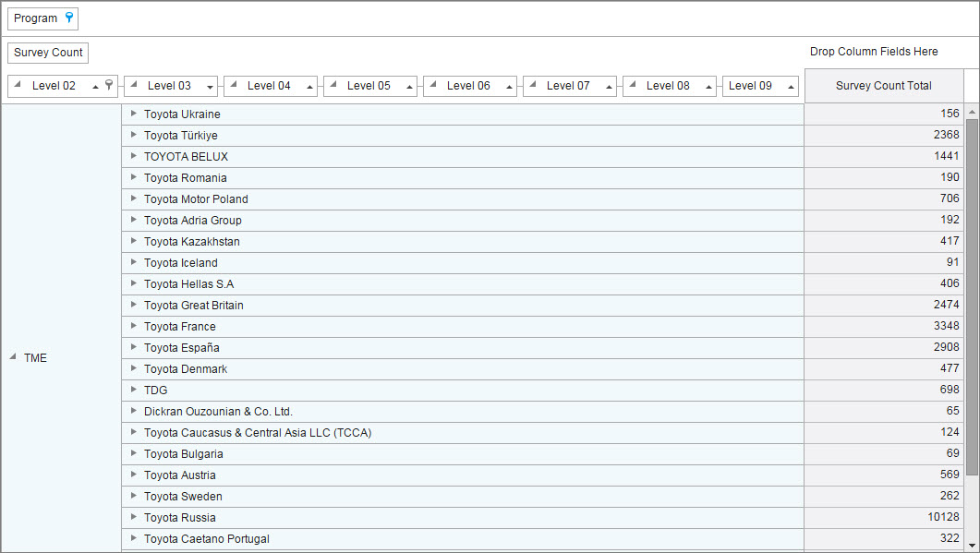Change sort order using Level 05 arrow
This screenshot has height=553, width=980.
[409, 87]
